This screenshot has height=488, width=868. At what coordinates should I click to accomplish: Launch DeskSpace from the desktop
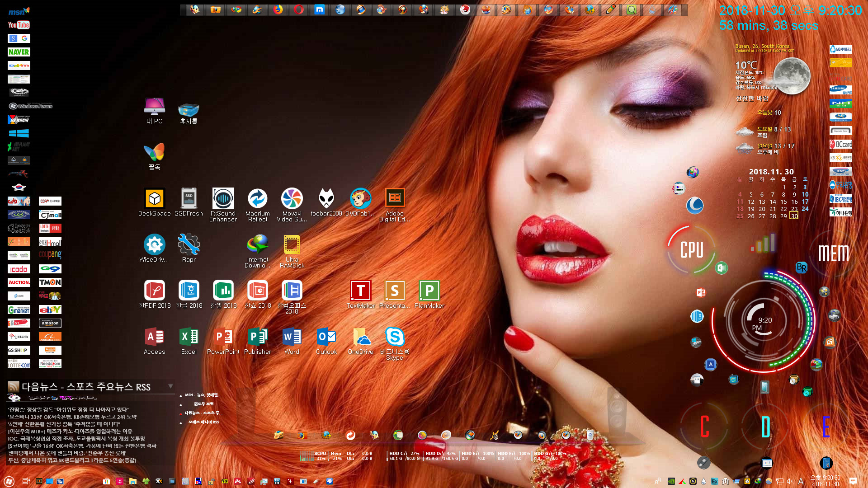coord(155,202)
